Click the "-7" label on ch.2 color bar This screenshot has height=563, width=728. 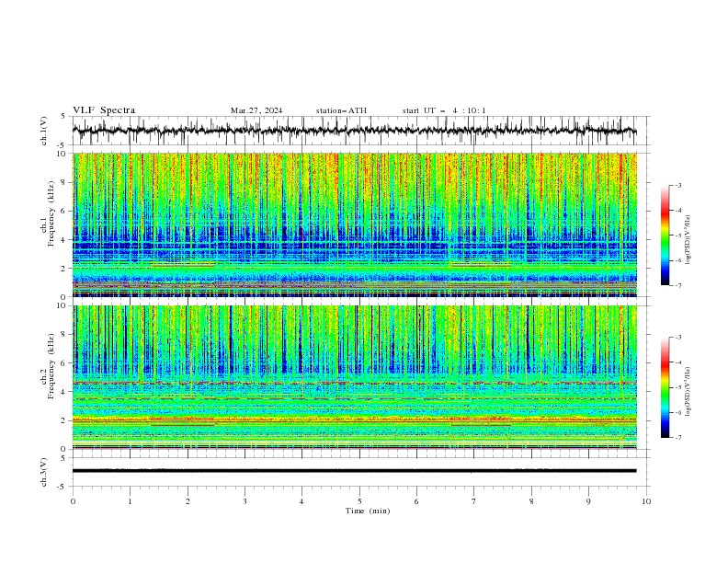pyautogui.click(x=678, y=438)
